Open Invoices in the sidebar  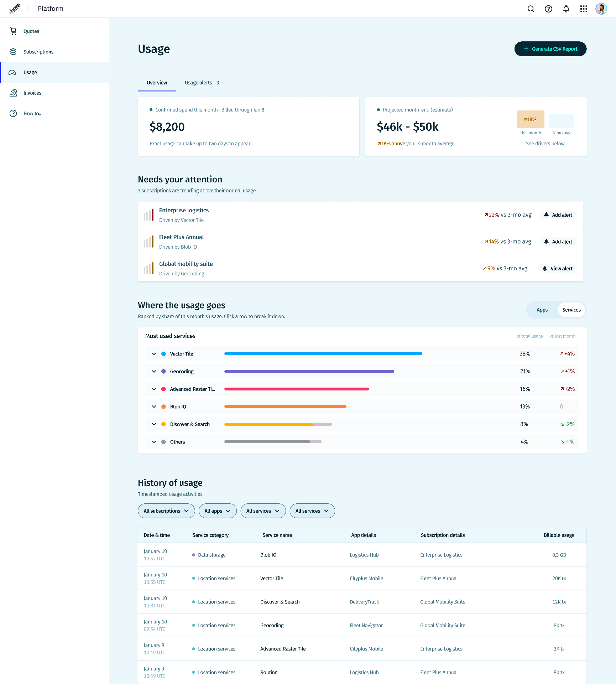[x=54, y=93]
